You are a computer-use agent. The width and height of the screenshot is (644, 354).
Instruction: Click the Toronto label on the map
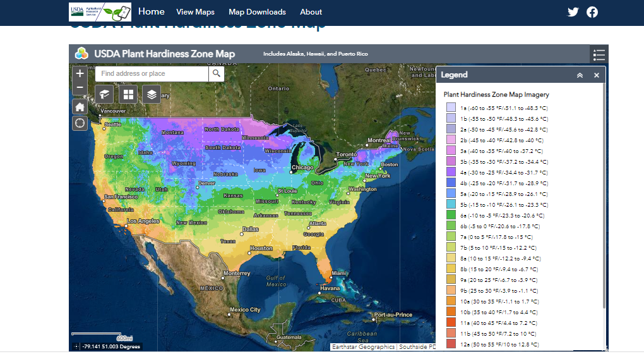pos(347,154)
